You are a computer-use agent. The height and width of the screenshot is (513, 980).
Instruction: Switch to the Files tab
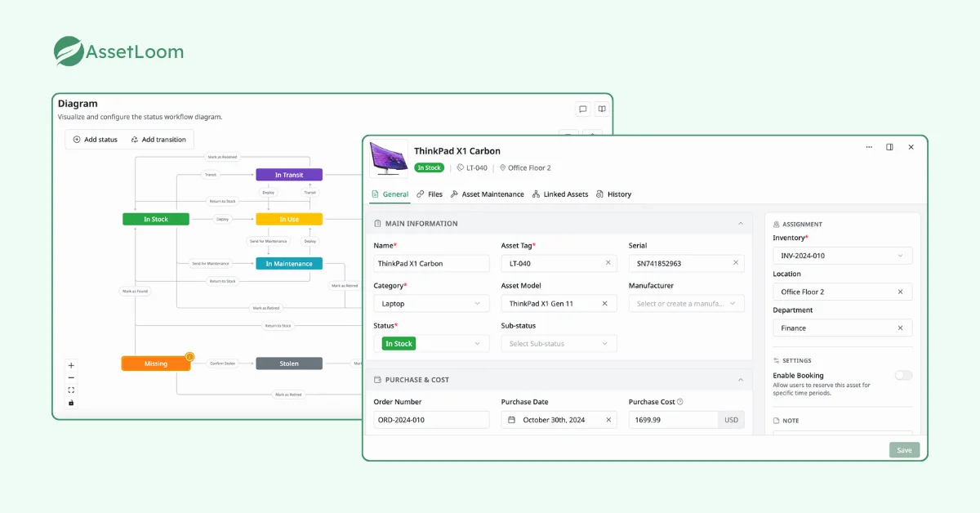(430, 194)
